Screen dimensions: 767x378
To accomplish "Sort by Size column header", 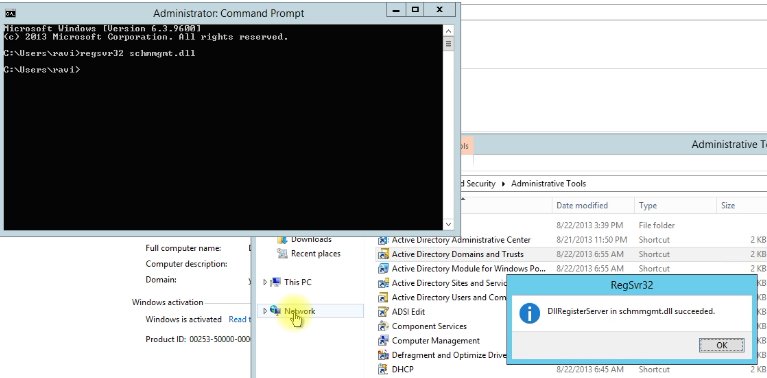I will pyautogui.click(x=728, y=205).
